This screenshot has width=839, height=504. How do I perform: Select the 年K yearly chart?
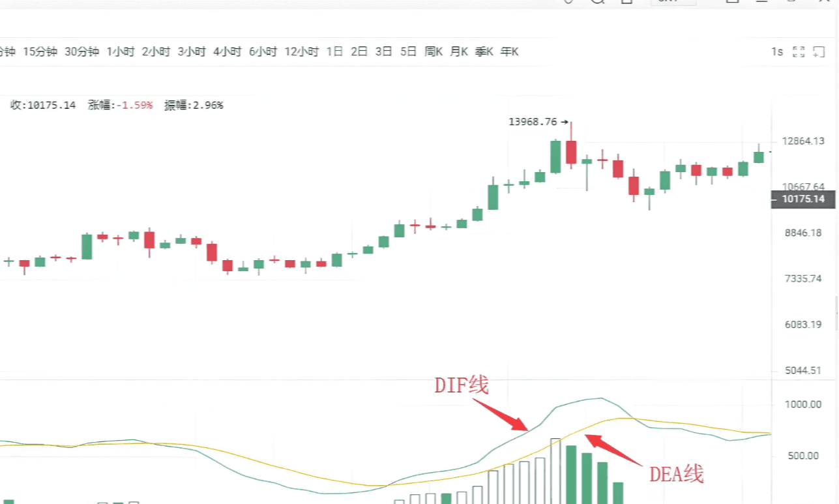click(510, 52)
